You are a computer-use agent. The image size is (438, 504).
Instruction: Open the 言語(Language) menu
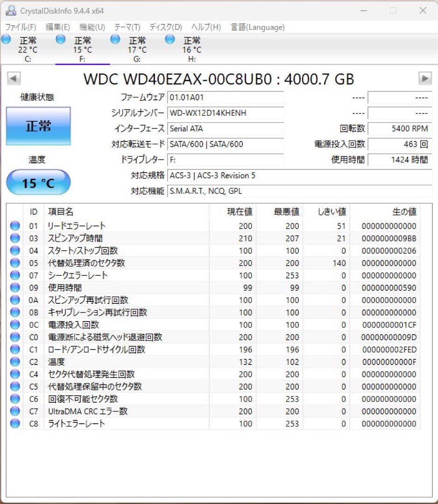(x=258, y=27)
